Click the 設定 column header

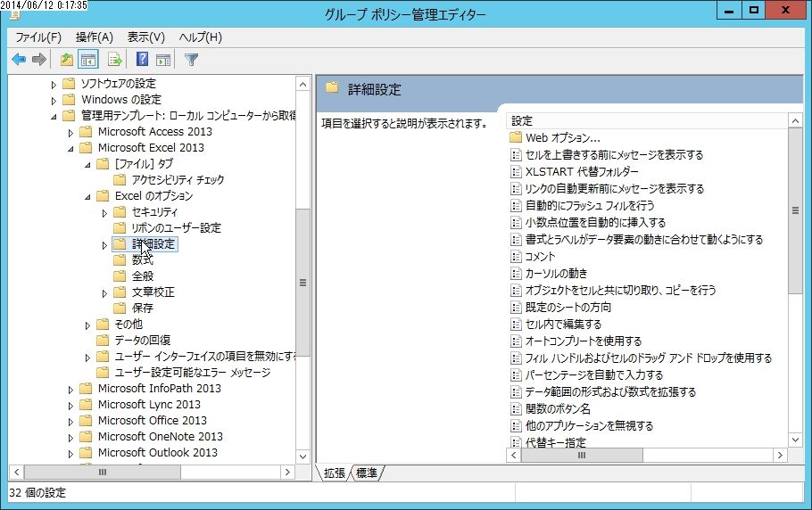click(646, 121)
